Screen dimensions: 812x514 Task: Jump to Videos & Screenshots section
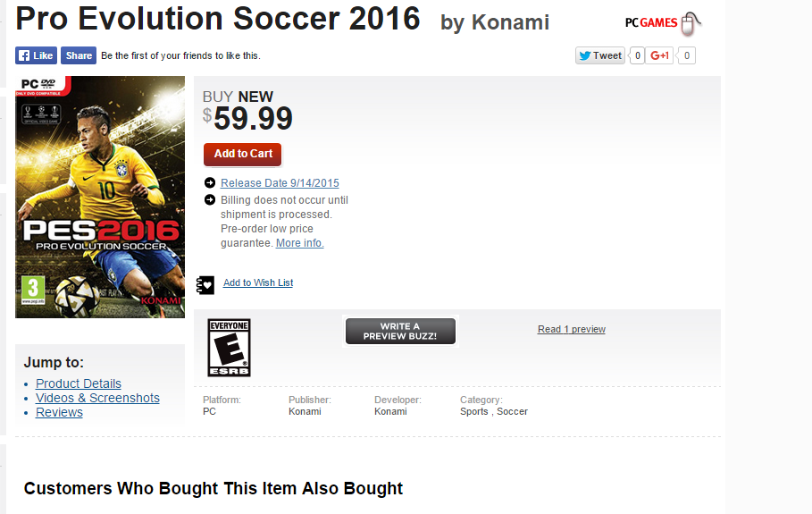coord(97,398)
